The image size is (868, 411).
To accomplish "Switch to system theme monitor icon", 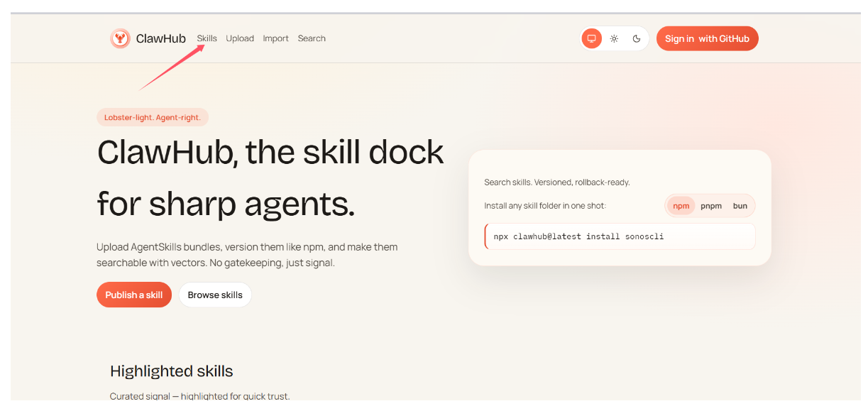I will click(591, 38).
